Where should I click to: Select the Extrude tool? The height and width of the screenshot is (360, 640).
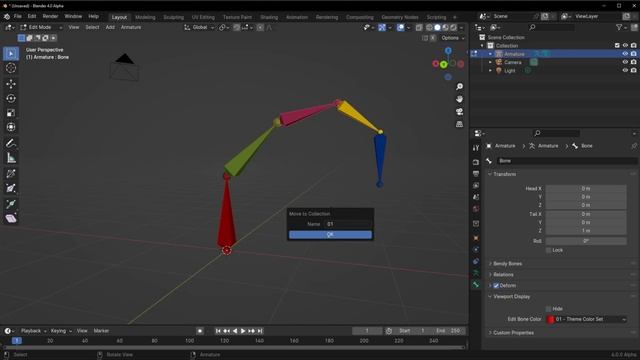pos(11,204)
